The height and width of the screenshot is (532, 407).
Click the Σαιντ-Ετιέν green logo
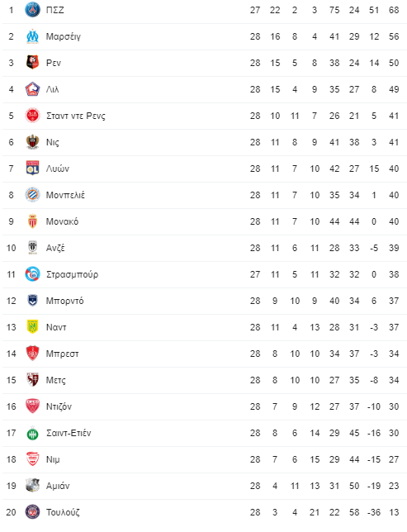pos(32,433)
